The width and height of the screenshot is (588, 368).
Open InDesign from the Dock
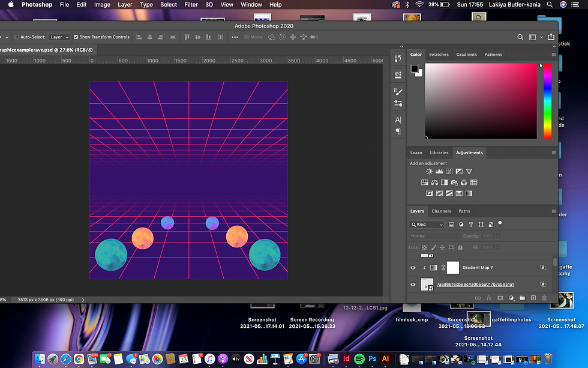[x=346, y=359]
